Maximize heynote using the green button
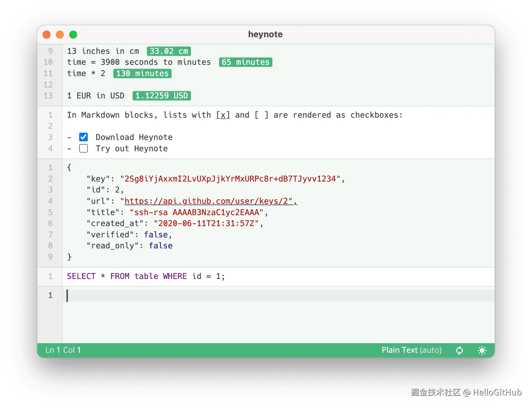This screenshot has height=407, width=532. pos(73,35)
